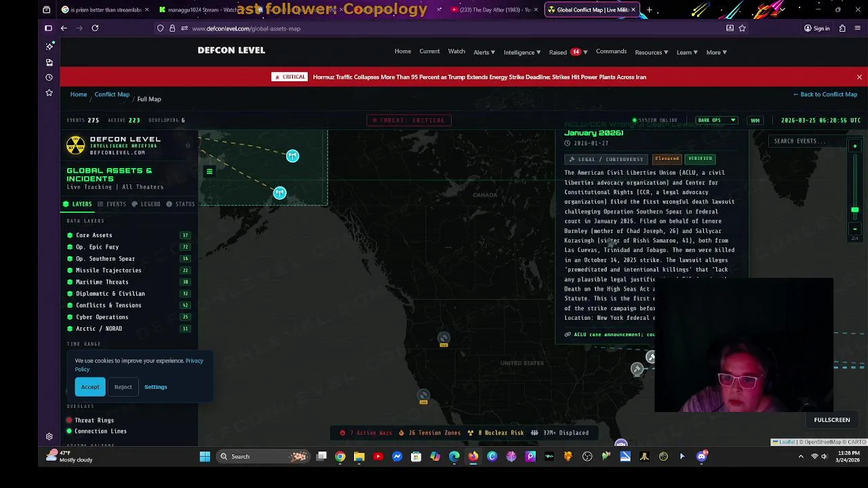Open browser sidebar bookmarks star icon
The width and height of the screenshot is (868, 488).
[x=49, y=92]
